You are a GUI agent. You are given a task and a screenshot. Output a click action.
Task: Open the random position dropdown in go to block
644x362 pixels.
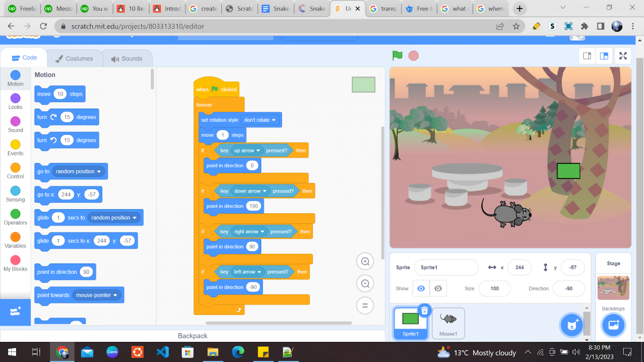(80, 171)
